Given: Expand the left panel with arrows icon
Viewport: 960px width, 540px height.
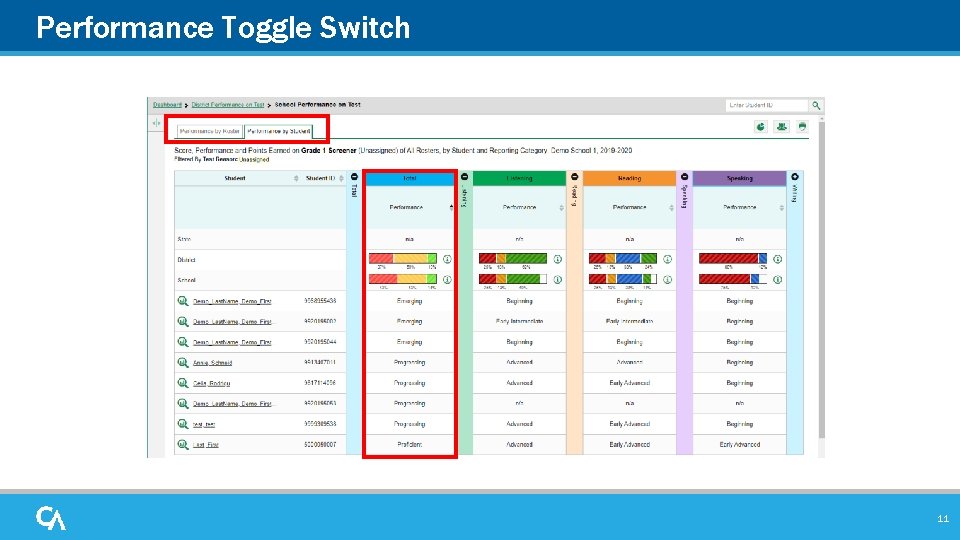Looking at the screenshot, I should coord(156,123).
